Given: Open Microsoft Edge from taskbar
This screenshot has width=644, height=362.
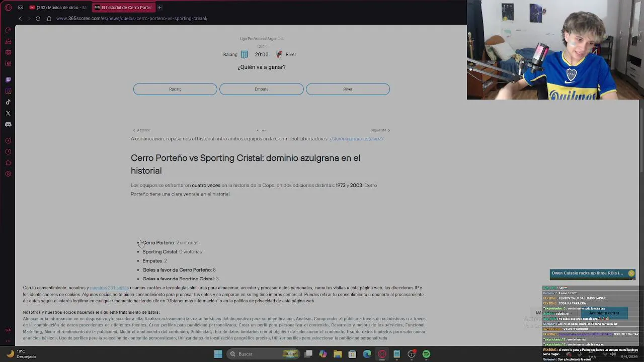Looking at the screenshot, I should [x=367, y=354].
